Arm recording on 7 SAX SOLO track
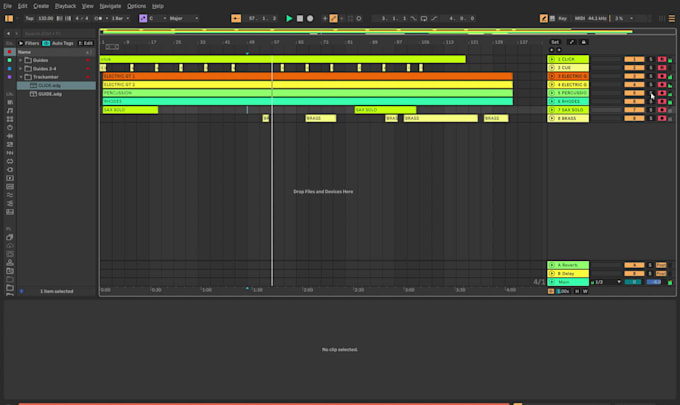 point(662,110)
